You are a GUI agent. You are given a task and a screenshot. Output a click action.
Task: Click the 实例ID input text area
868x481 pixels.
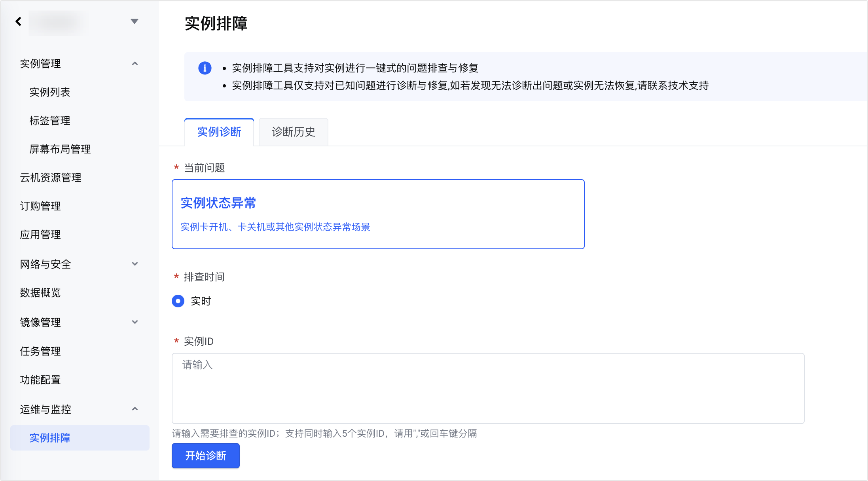click(x=488, y=388)
